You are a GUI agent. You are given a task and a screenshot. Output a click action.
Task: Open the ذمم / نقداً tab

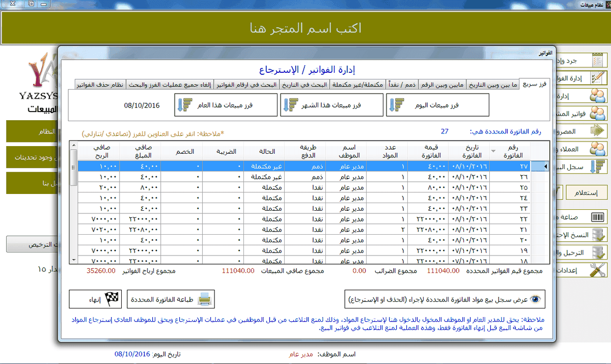tap(404, 85)
